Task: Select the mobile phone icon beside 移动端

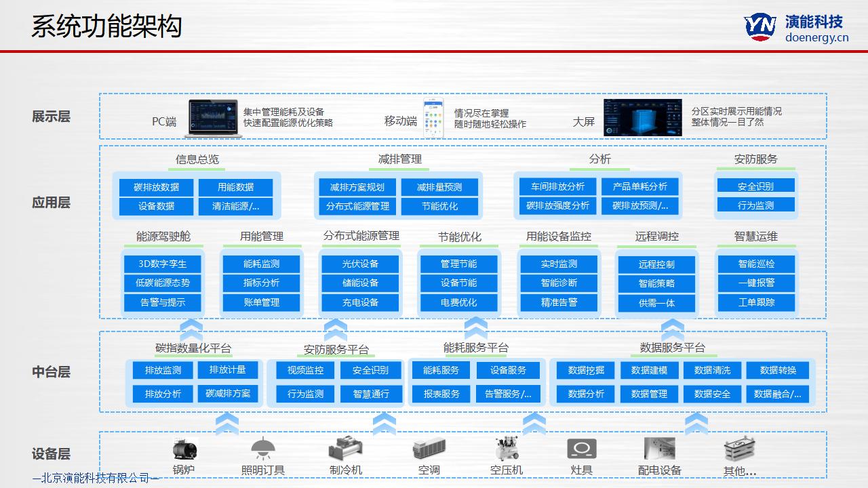Action: click(x=433, y=117)
